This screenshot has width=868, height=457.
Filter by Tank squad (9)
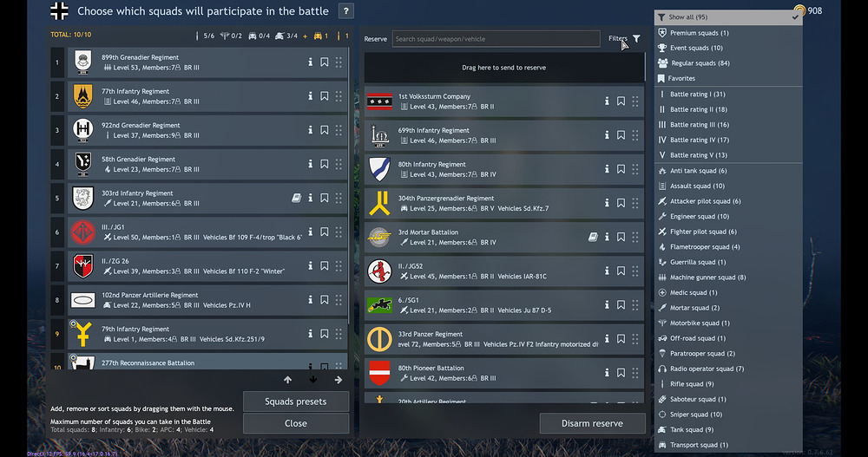728,429
